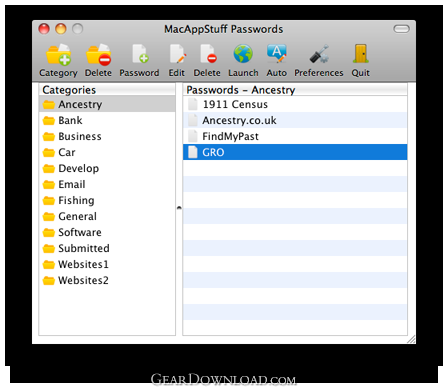Select the 1911 Census password entry

(295, 104)
